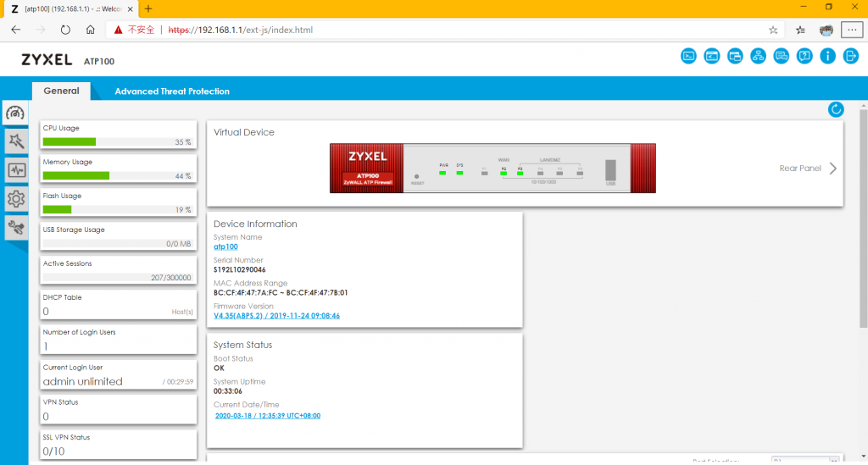Open the atp100 system name link
Screen dimensions: 868x465
pyautogui.click(x=225, y=246)
